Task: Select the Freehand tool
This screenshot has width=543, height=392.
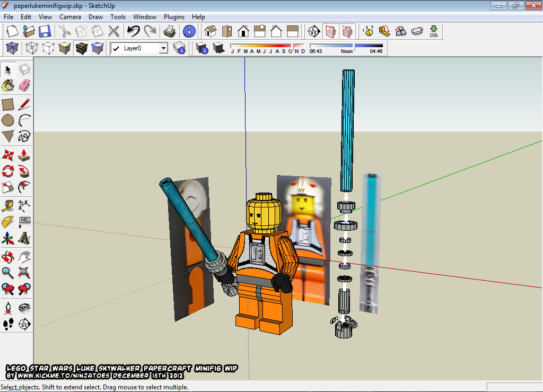Action: [24, 136]
